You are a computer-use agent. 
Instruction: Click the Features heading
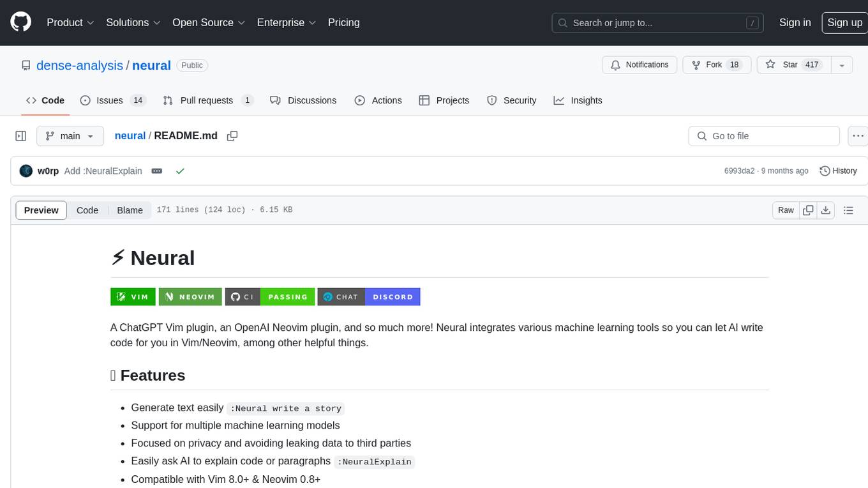tap(147, 376)
